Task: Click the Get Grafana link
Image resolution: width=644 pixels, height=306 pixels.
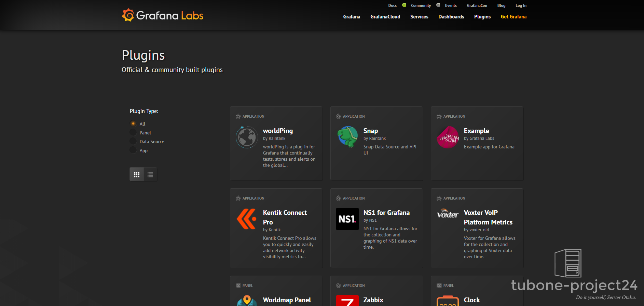Action: pos(513,17)
